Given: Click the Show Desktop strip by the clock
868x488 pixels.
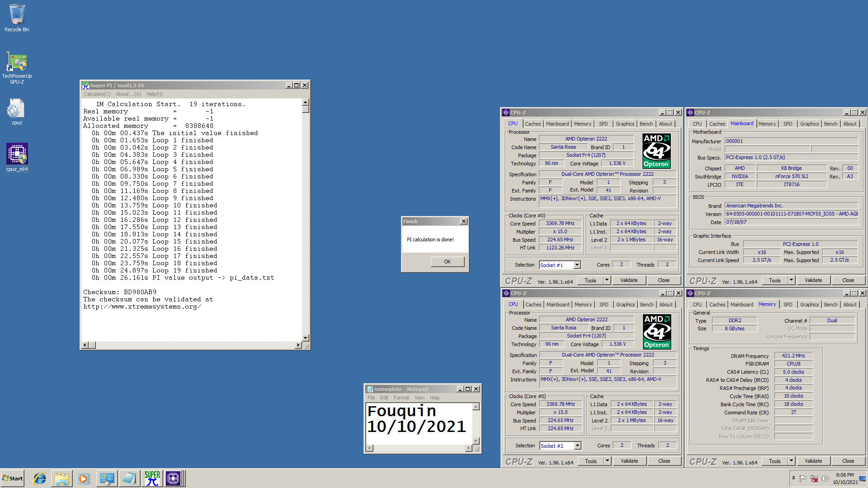Looking at the screenshot, I should [x=863, y=479].
